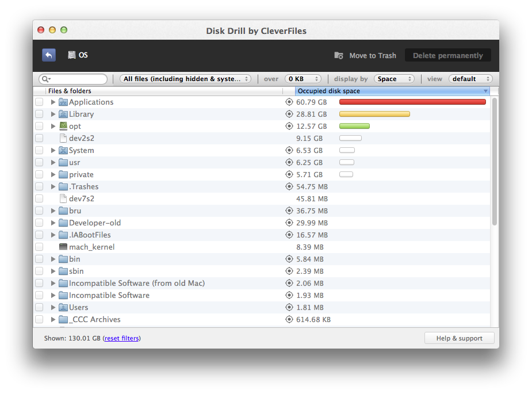Click the Shown: 130.01 GB status text
This screenshot has height=394, width=532.
coord(72,338)
